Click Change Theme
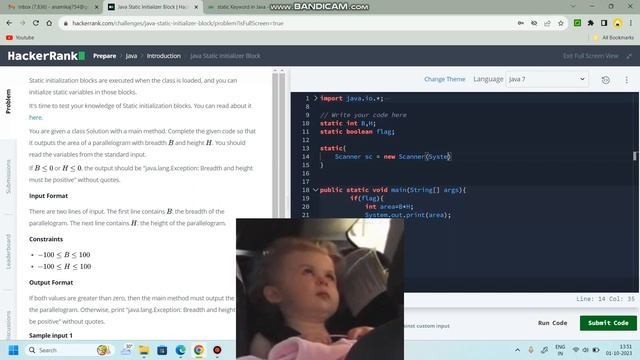Viewport: 640px width, 360px height. (x=444, y=79)
